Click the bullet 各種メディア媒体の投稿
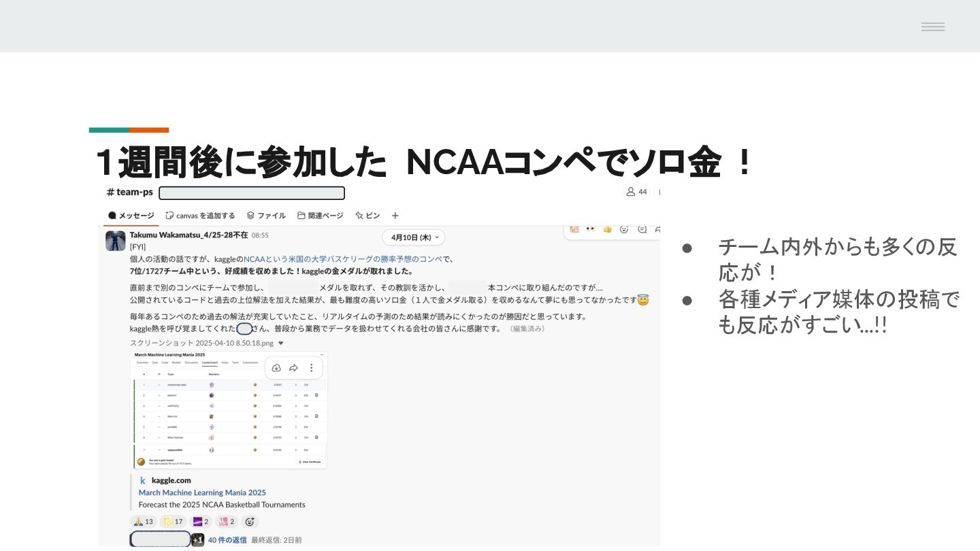 838,312
